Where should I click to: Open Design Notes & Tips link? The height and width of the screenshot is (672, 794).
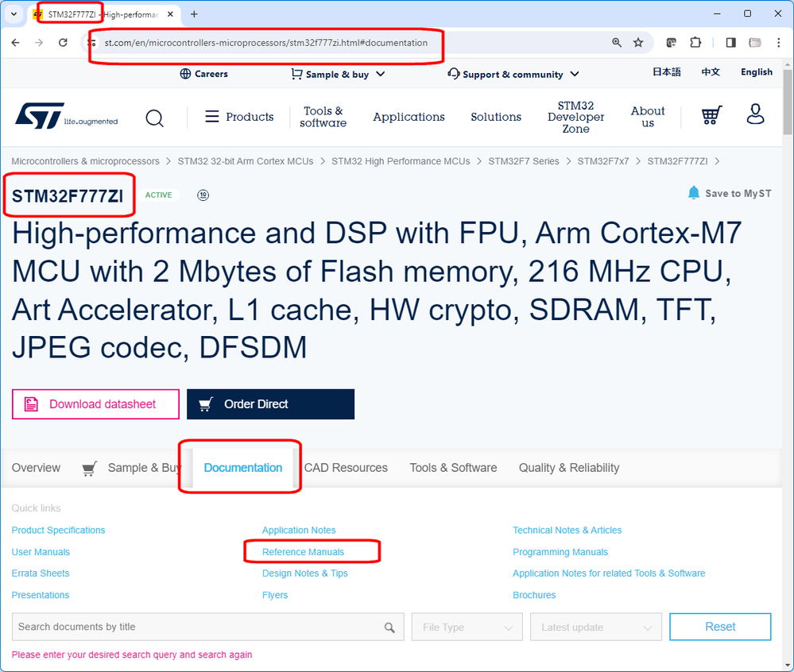(x=305, y=574)
